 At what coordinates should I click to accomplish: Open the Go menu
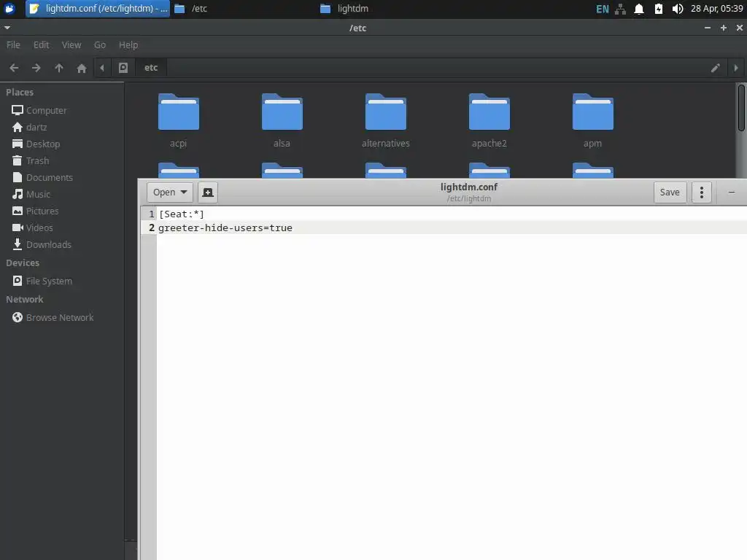(x=99, y=44)
